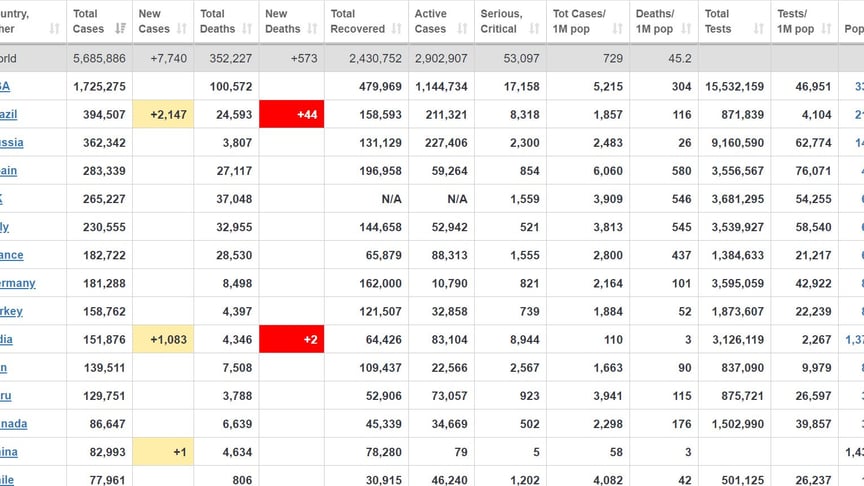Click the sort arrows in Tot Cases/1M pop header
Viewport: 864px width, 486px height.
point(616,29)
